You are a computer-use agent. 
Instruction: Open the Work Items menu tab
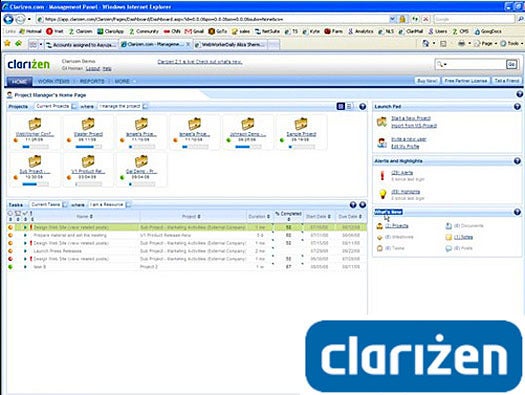[x=53, y=81]
